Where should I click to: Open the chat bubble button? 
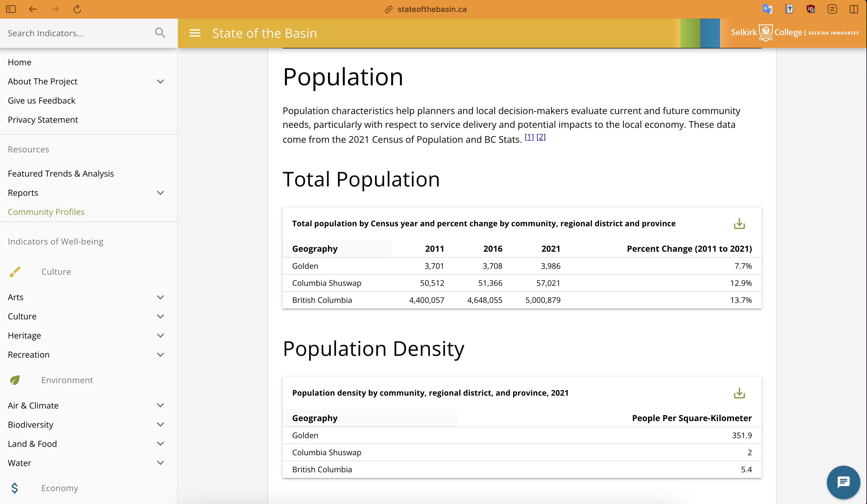[x=843, y=482]
